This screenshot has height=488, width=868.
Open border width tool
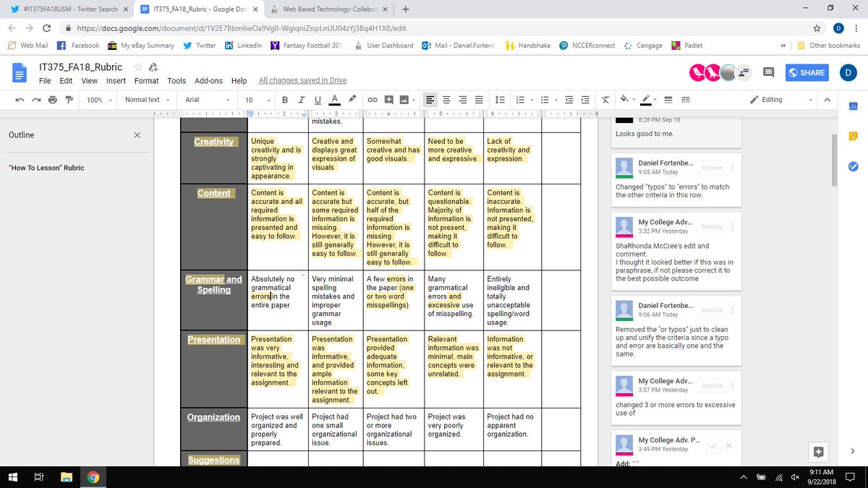pos(668,100)
